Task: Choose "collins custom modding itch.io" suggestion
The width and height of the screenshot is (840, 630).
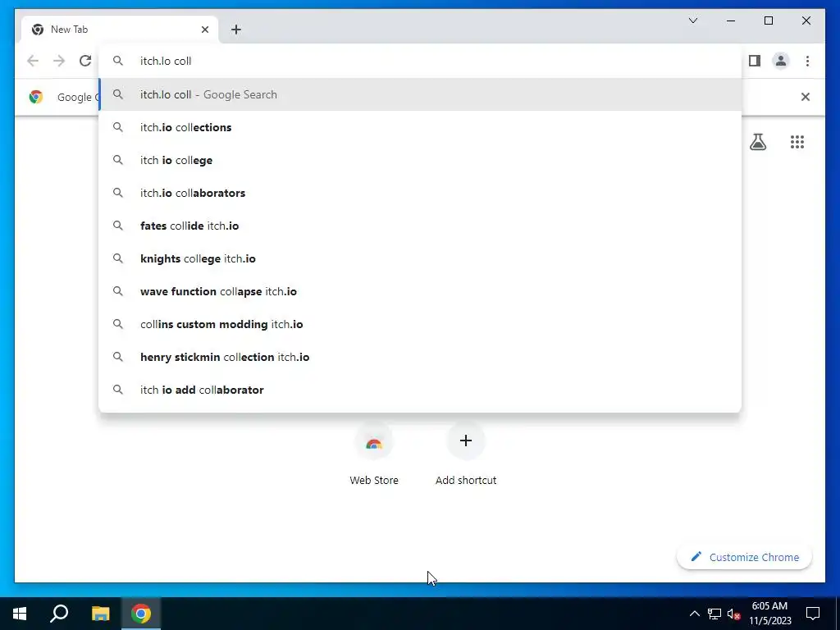Action: click(x=420, y=324)
